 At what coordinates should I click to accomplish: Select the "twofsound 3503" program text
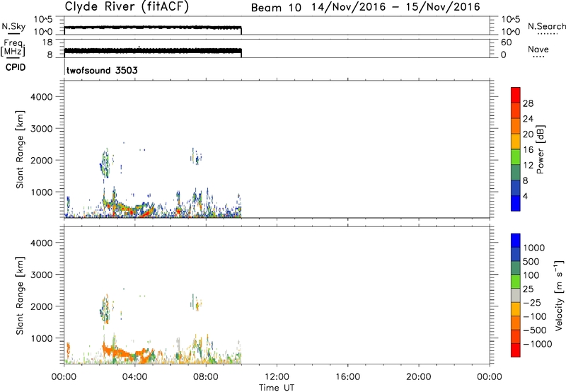tap(102, 70)
